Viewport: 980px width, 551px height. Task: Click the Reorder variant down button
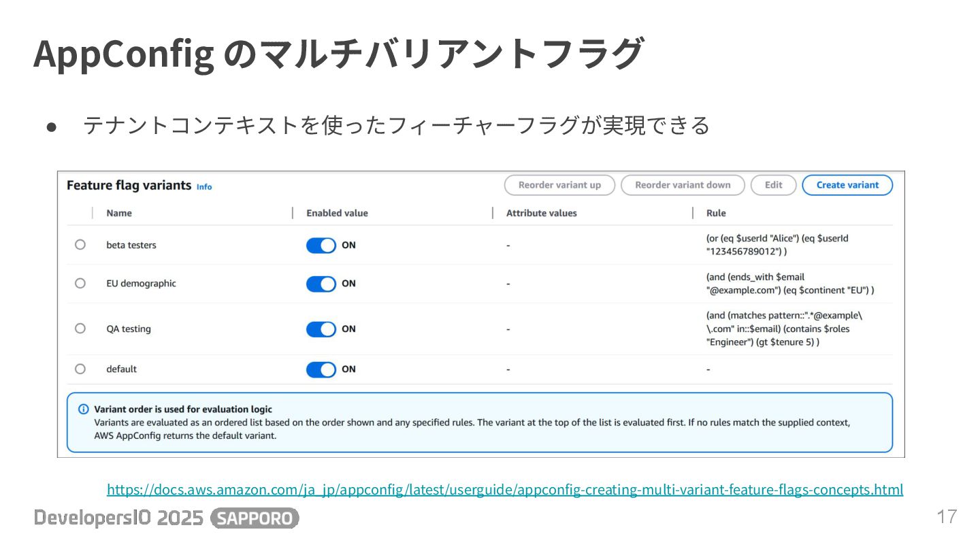(x=683, y=185)
